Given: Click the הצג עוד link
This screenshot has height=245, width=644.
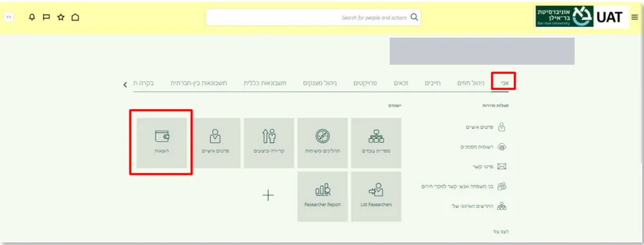Looking at the screenshot, I should coord(501,232).
